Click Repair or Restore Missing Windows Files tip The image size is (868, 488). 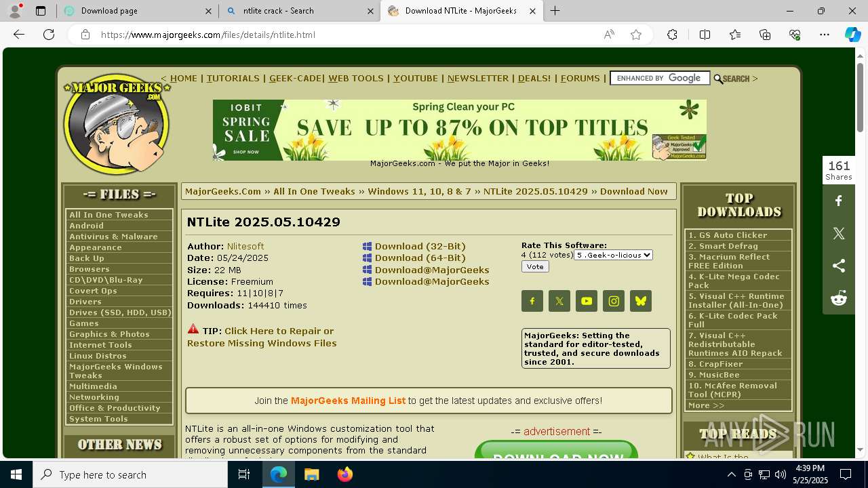pos(262,337)
